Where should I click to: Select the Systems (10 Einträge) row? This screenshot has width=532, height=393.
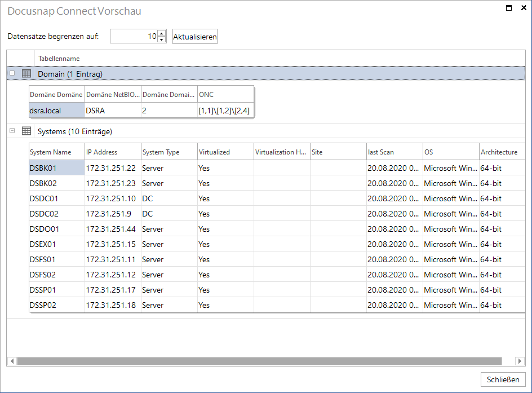(266, 131)
